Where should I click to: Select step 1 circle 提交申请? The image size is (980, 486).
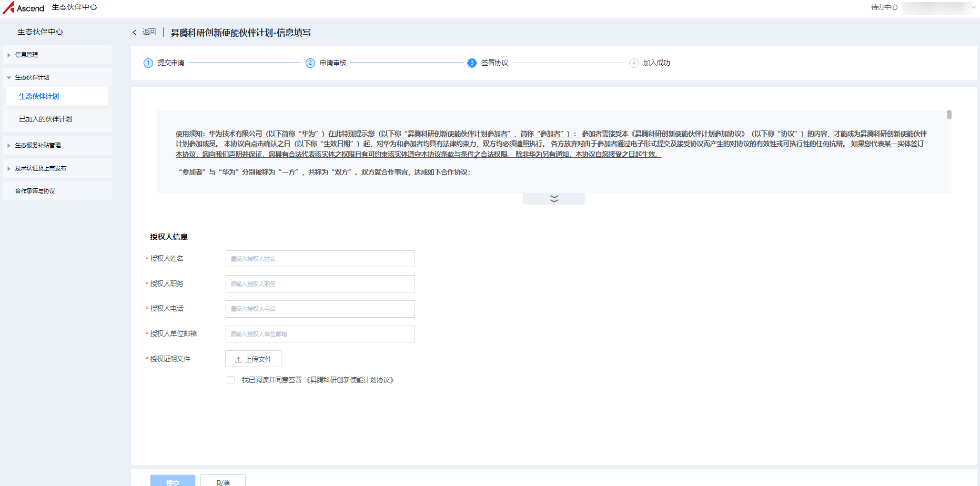(148, 63)
